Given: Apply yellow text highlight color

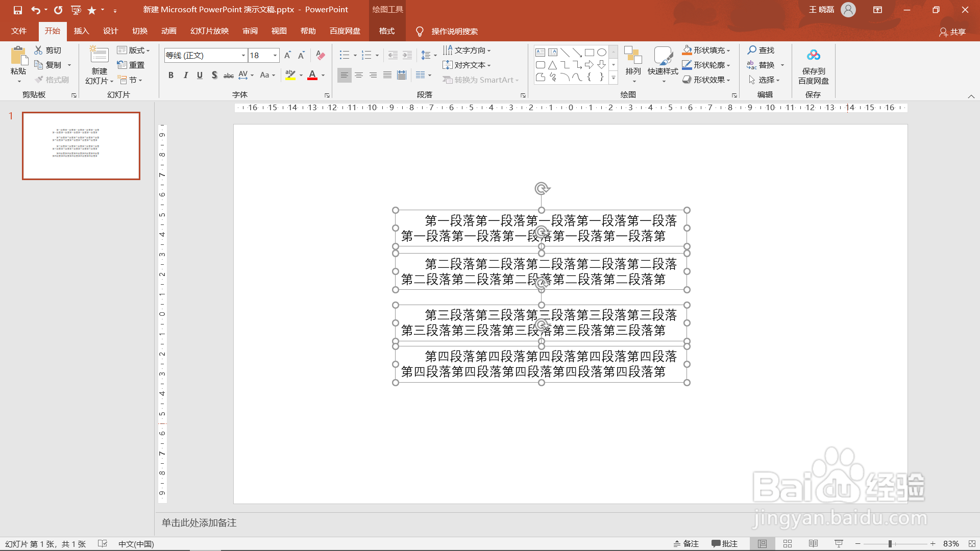Looking at the screenshot, I should click(x=290, y=75).
